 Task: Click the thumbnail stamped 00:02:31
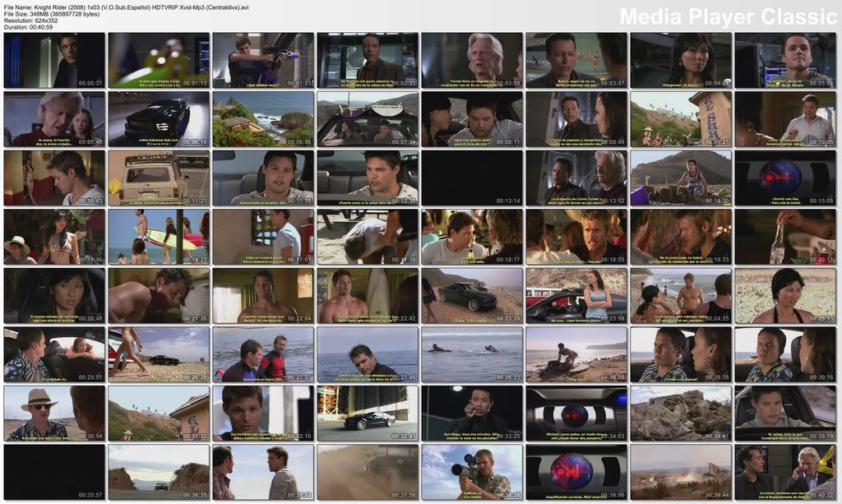[x=368, y=60]
